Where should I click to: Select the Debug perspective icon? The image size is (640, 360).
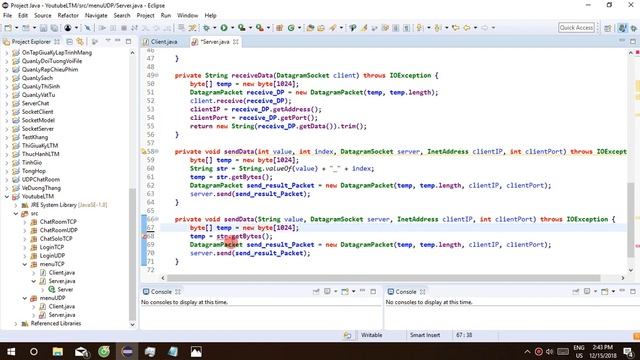(634, 28)
